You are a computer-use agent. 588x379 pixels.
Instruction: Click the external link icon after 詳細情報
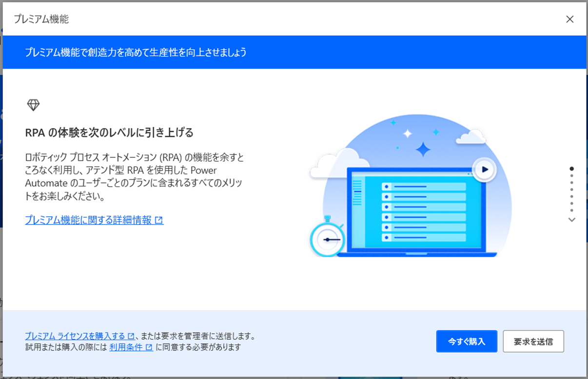160,220
